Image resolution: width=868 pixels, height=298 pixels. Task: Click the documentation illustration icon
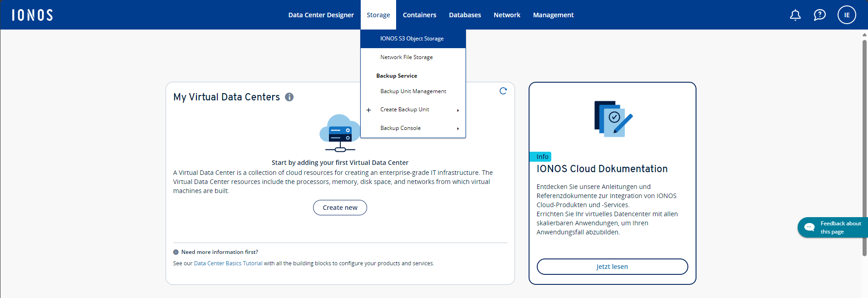point(613,119)
